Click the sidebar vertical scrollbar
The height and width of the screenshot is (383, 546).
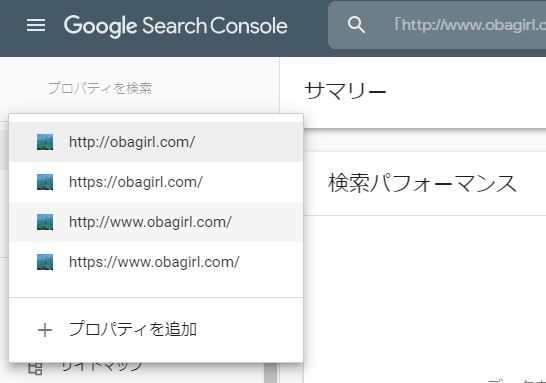[x=270, y=373]
